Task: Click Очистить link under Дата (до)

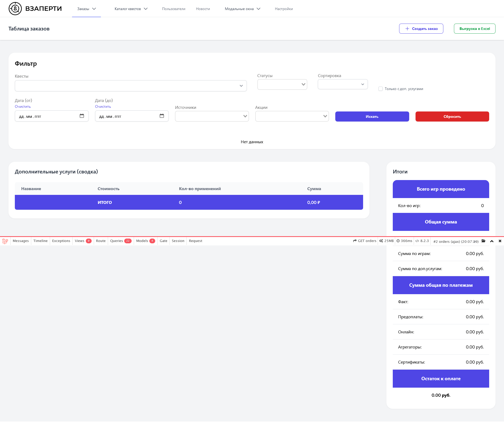Action: pos(103,106)
